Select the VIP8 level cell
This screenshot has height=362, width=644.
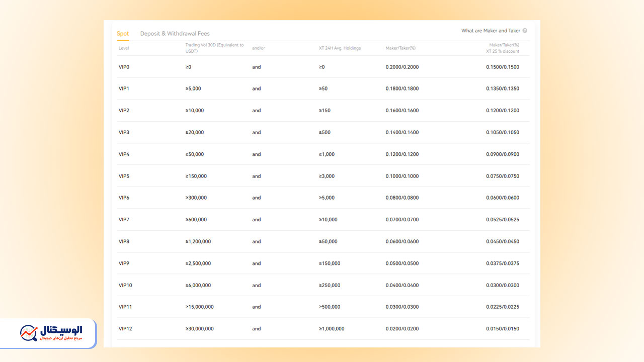124,241
